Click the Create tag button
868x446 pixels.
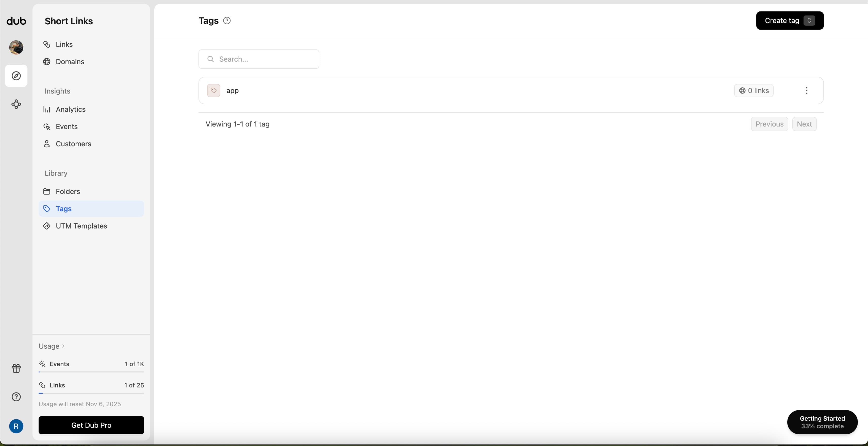pyautogui.click(x=790, y=20)
